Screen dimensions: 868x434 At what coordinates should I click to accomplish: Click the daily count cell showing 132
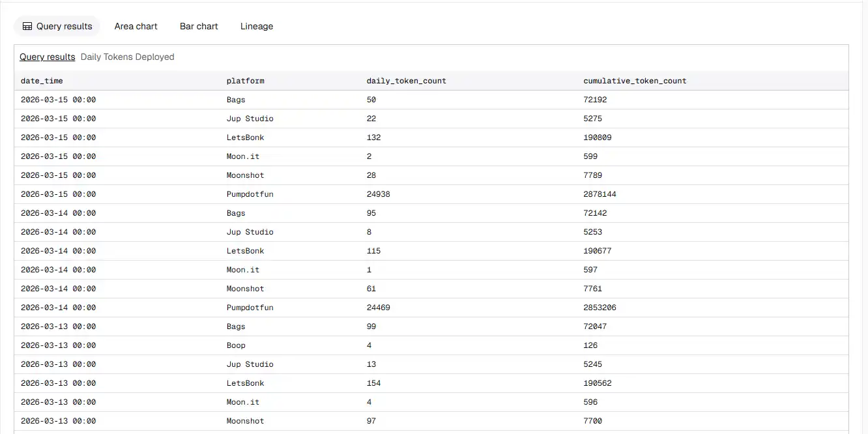click(x=374, y=137)
